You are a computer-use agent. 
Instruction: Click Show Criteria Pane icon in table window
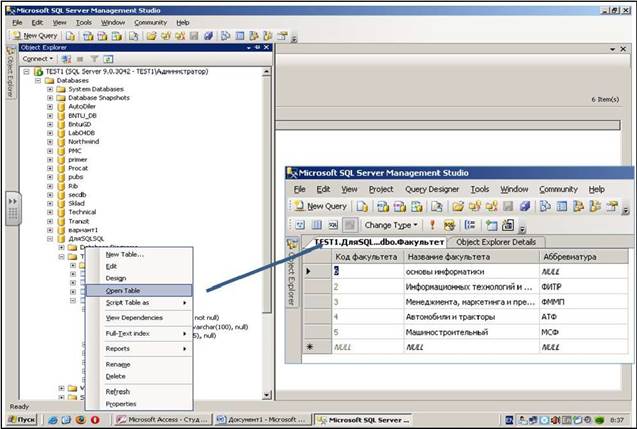(316, 225)
